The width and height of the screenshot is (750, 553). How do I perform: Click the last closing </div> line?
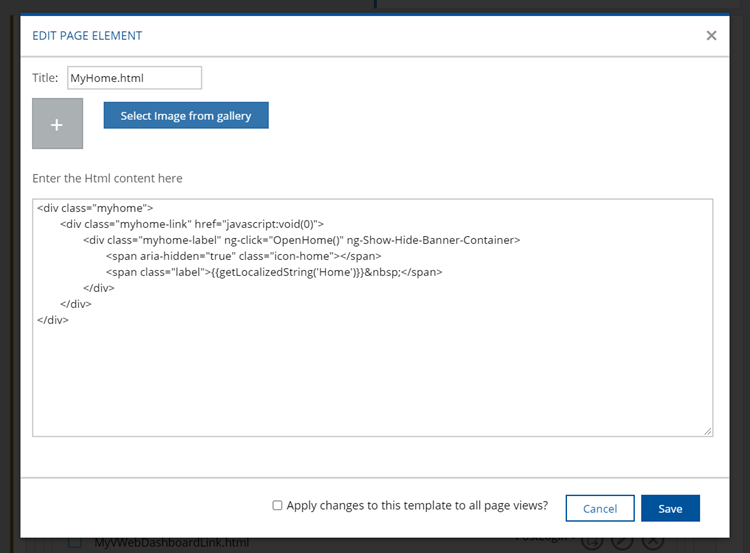point(53,320)
